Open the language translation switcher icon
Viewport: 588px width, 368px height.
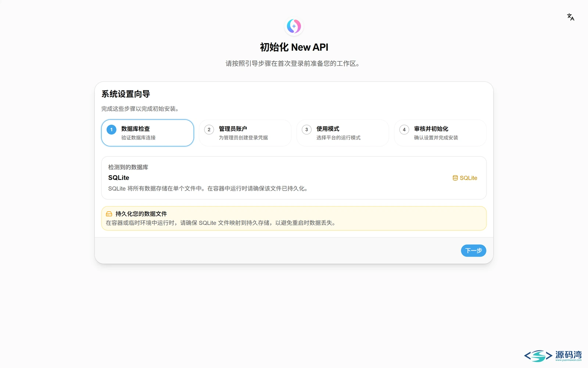pos(570,17)
